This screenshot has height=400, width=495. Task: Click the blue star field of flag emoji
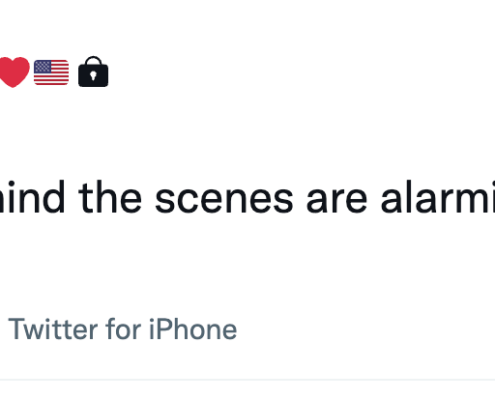[42, 66]
